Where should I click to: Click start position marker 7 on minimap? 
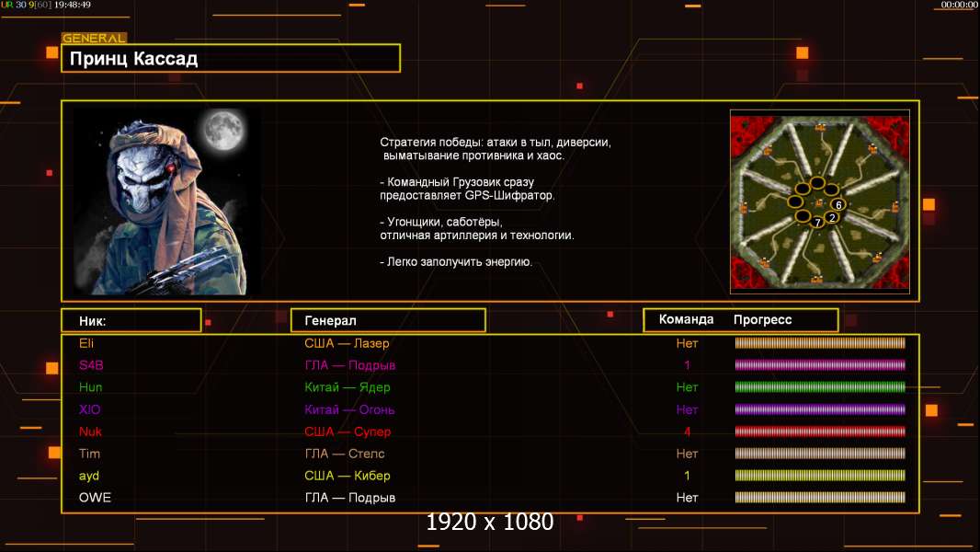(817, 222)
